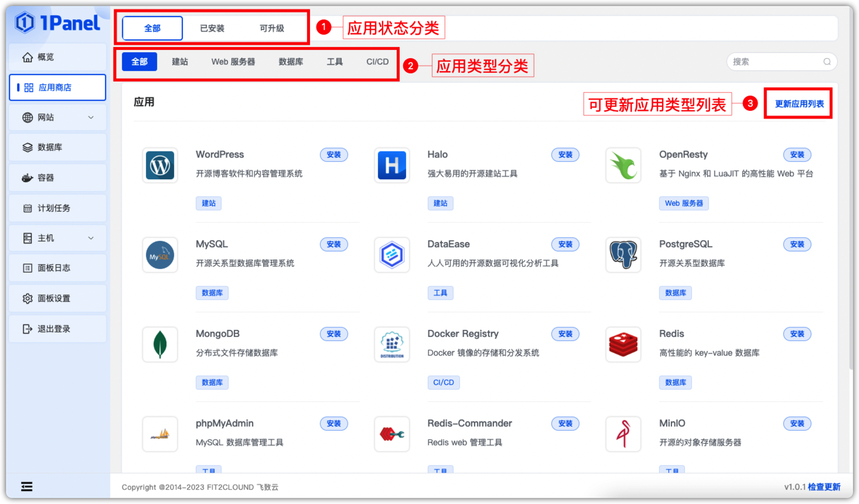Screen dimensions: 859x504
Task: Click the WordPress app icon
Action: coord(160,165)
